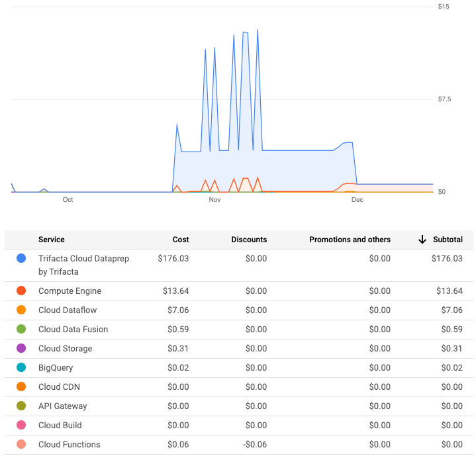Click the $13.64 cost for Compute Engine
The width and height of the screenshot is (476, 458).
tap(175, 291)
